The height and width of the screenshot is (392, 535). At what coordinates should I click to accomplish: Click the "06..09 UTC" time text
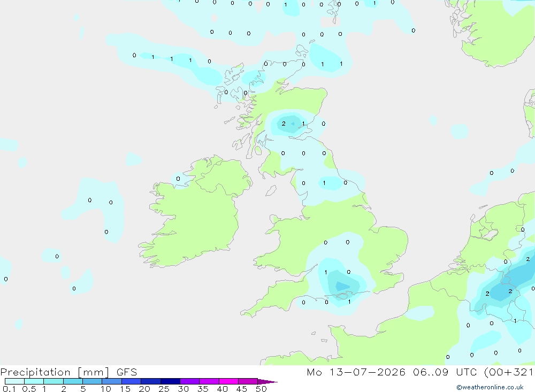point(445,372)
